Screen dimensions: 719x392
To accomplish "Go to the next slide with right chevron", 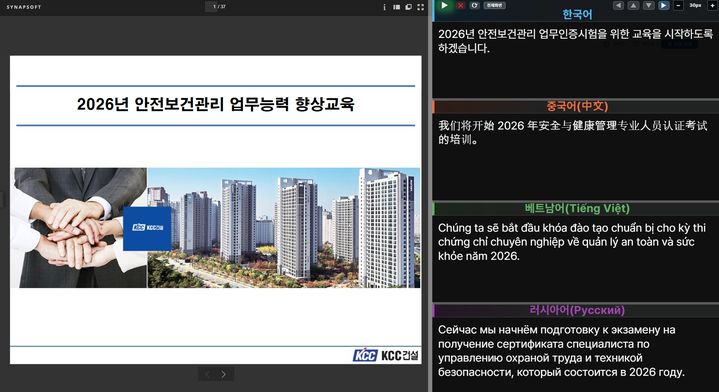I will (x=224, y=374).
